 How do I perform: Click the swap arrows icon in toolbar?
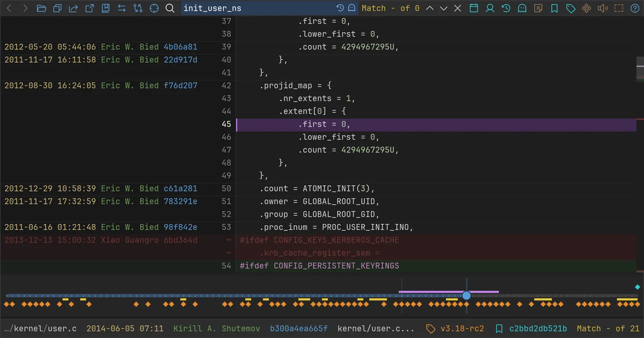pos(122,8)
